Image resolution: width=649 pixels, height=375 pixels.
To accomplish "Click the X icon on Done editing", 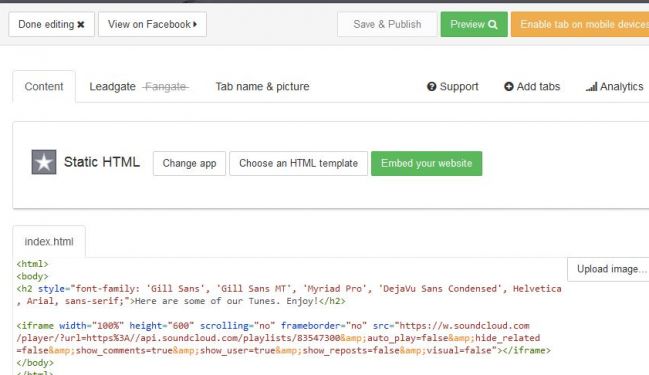I will [x=81, y=24].
